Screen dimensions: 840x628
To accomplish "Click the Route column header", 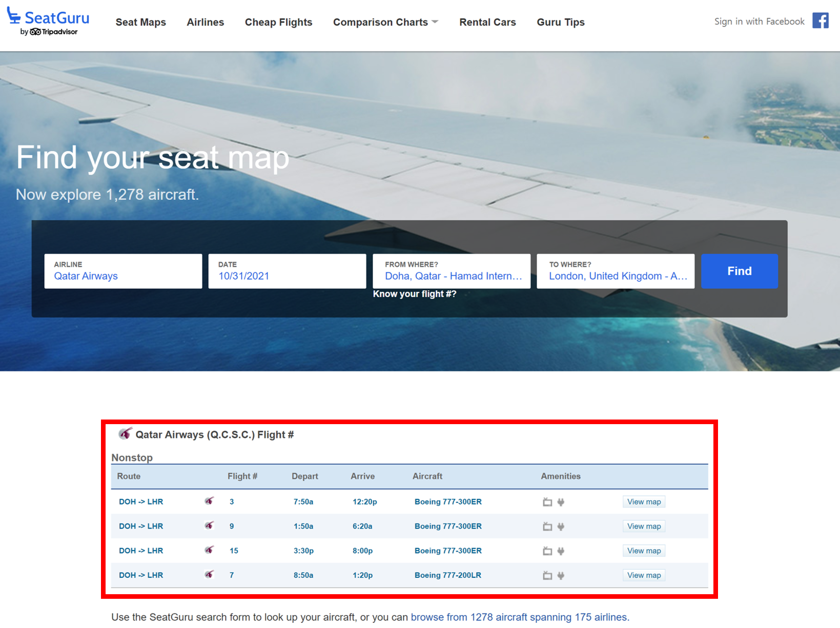I will [x=129, y=476].
